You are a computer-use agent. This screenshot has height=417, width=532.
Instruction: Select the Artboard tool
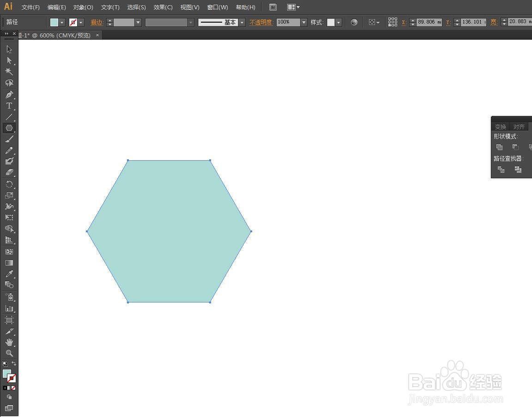[9, 320]
